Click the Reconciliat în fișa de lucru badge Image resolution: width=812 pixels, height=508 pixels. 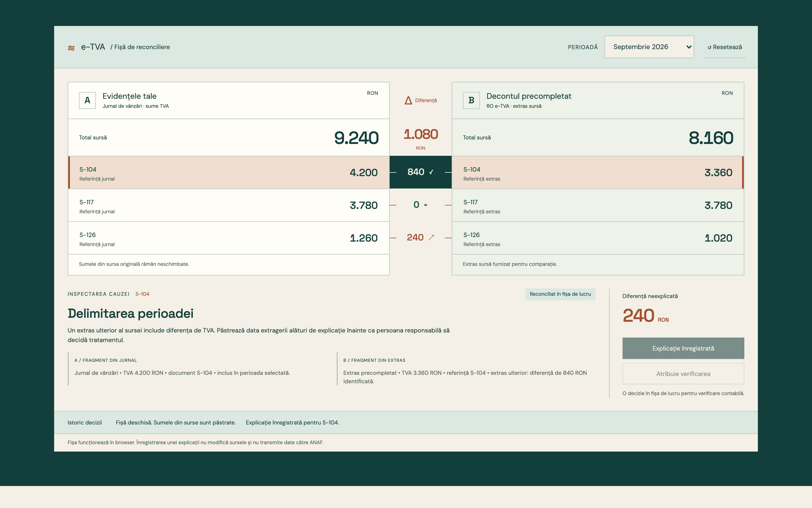[x=560, y=294]
